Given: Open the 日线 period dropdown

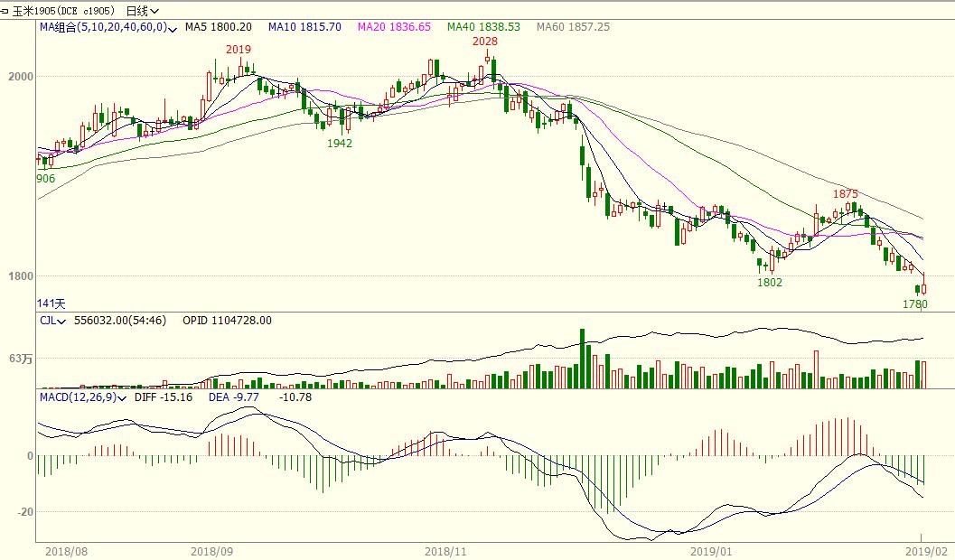Looking at the screenshot, I should tap(142, 11).
